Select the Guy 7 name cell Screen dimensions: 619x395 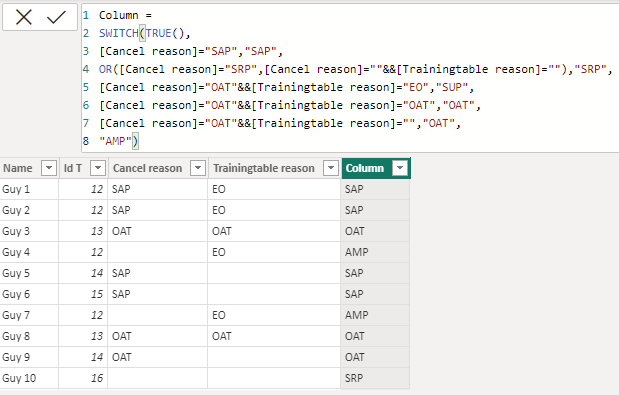[x=29, y=315]
